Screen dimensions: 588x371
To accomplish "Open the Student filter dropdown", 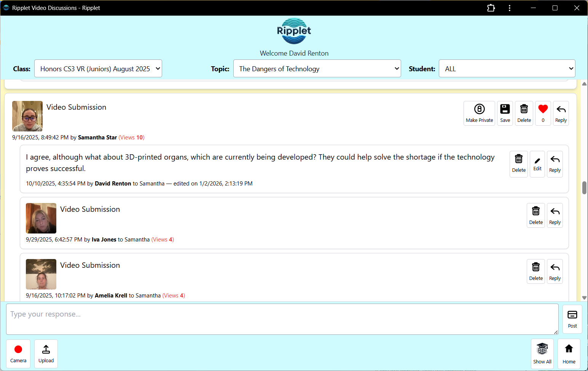I will [507, 69].
